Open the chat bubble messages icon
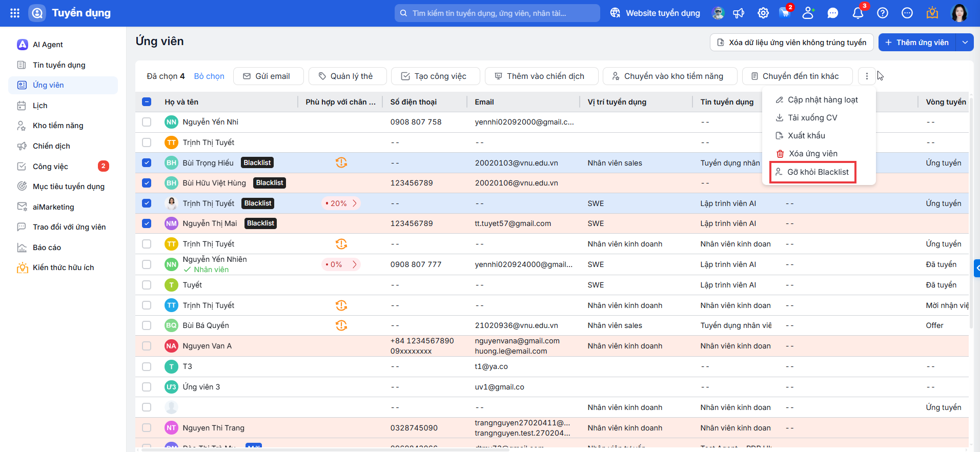 click(833, 13)
